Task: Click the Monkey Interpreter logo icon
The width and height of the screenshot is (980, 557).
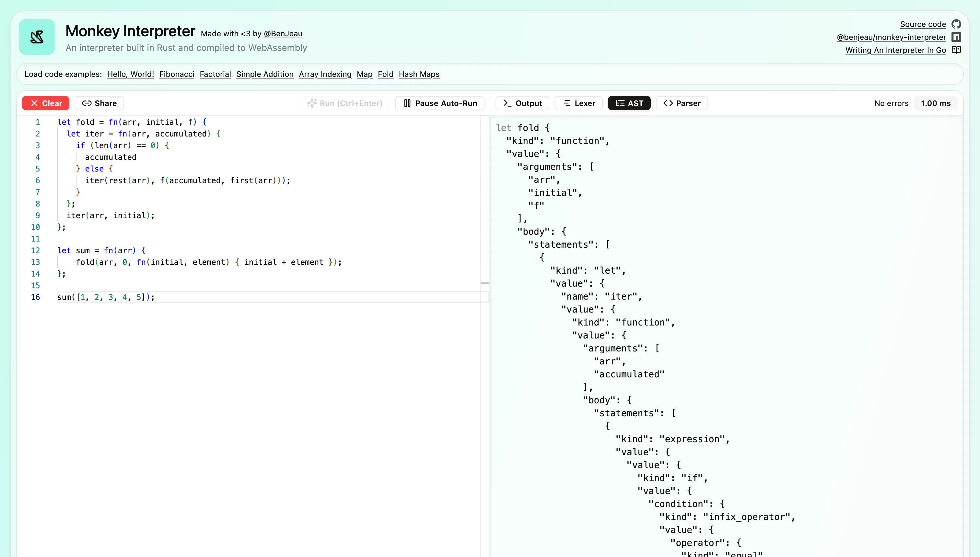Action: pos(36,37)
